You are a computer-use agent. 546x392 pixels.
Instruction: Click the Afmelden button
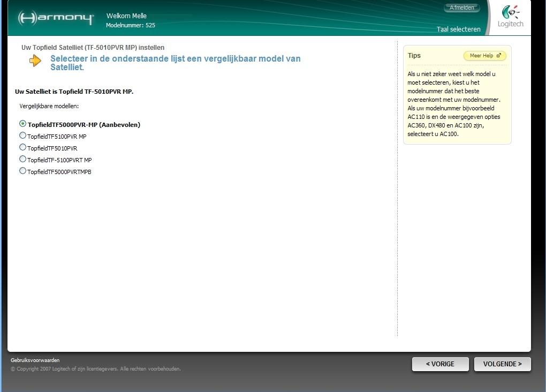click(462, 7)
